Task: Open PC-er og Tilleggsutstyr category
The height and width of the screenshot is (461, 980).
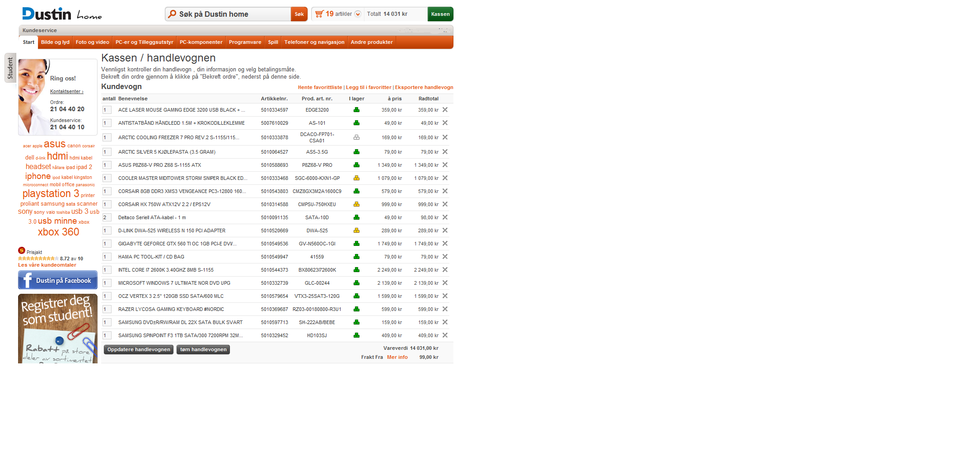Action: click(145, 42)
